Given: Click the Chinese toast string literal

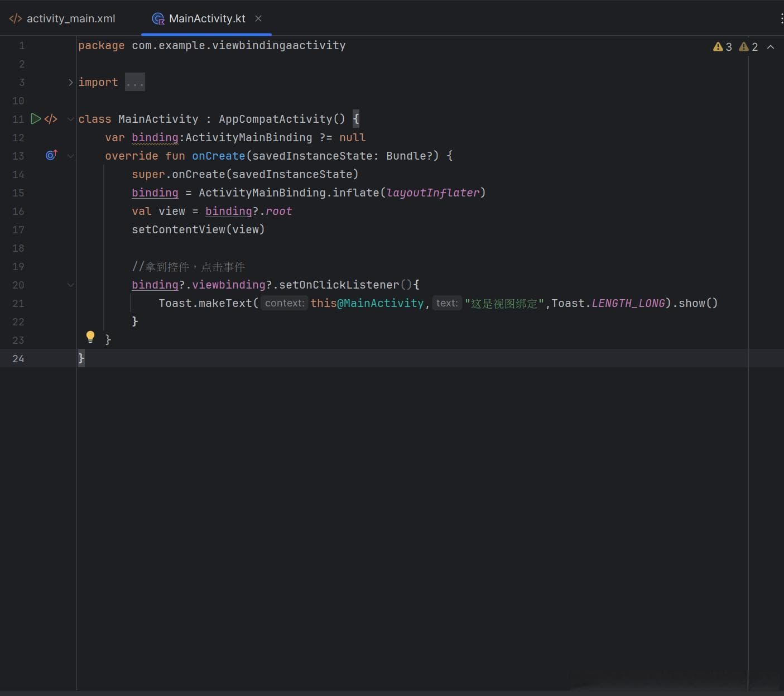Looking at the screenshot, I should pyautogui.click(x=504, y=303).
